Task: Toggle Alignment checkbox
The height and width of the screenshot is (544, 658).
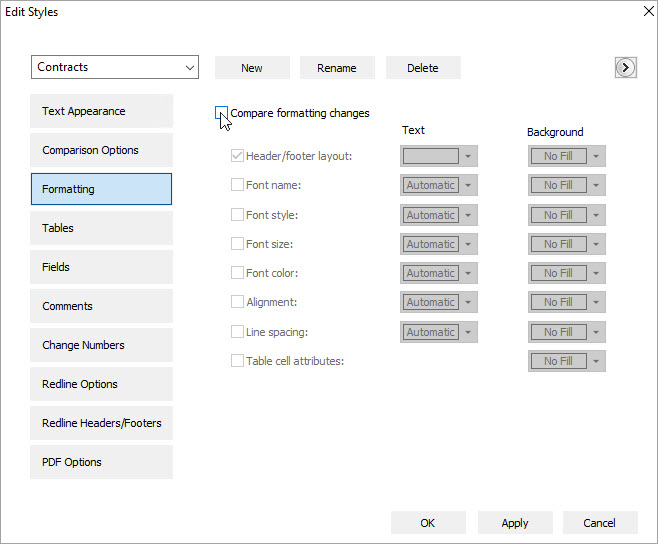Action: click(237, 301)
